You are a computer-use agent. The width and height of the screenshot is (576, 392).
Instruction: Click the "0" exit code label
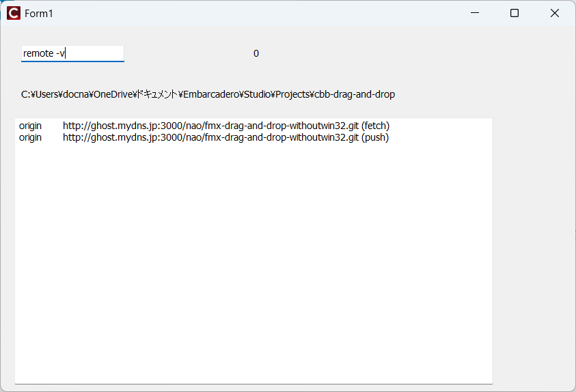pyautogui.click(x=256, y=54)
